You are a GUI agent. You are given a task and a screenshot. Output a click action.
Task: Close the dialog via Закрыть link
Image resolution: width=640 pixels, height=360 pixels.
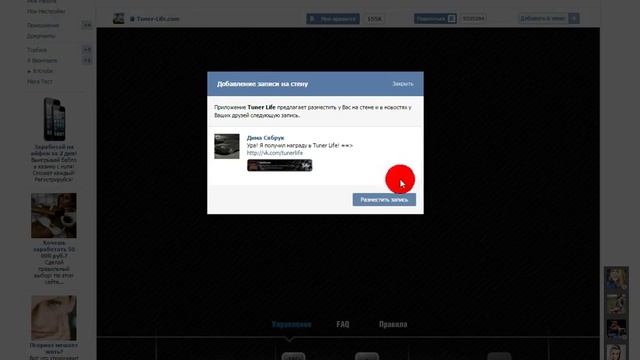[403, 84]
